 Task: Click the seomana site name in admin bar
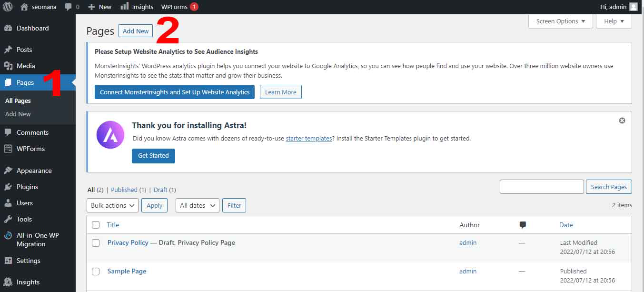click(44, 7)
